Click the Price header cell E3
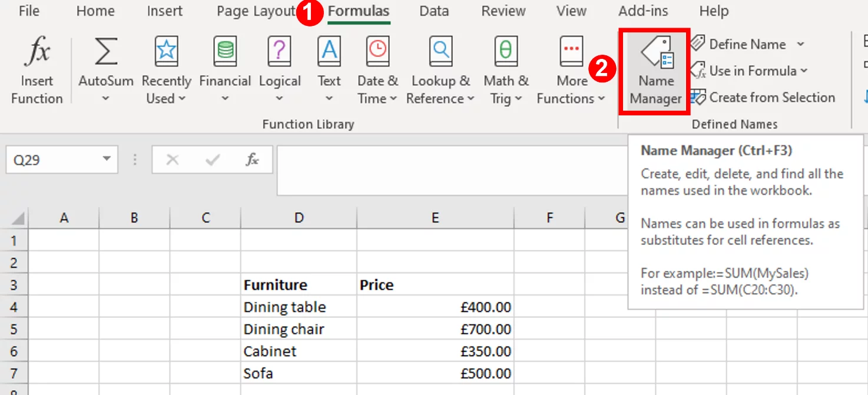Screen dimensions: 868x395 pos(435,284)
